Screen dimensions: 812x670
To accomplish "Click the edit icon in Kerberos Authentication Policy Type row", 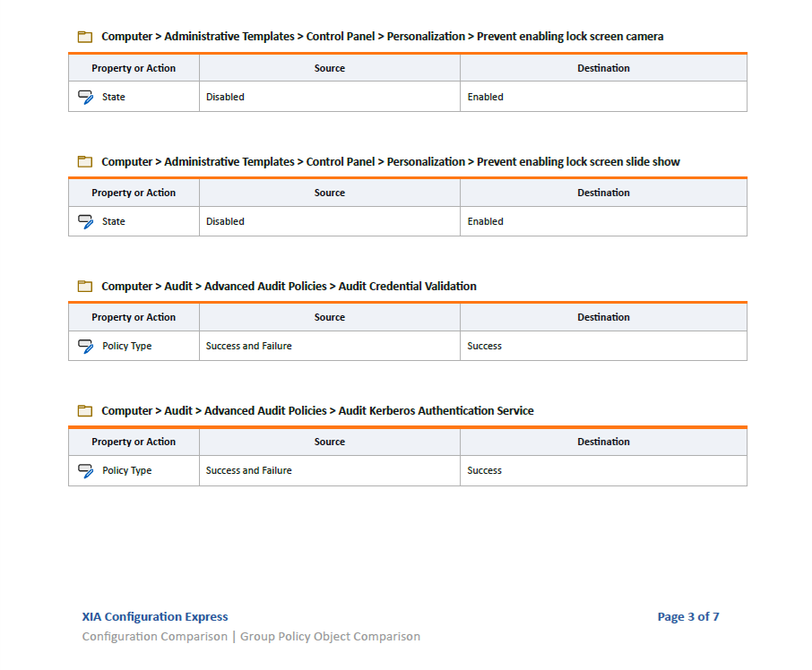I will [x=86, y=470].
